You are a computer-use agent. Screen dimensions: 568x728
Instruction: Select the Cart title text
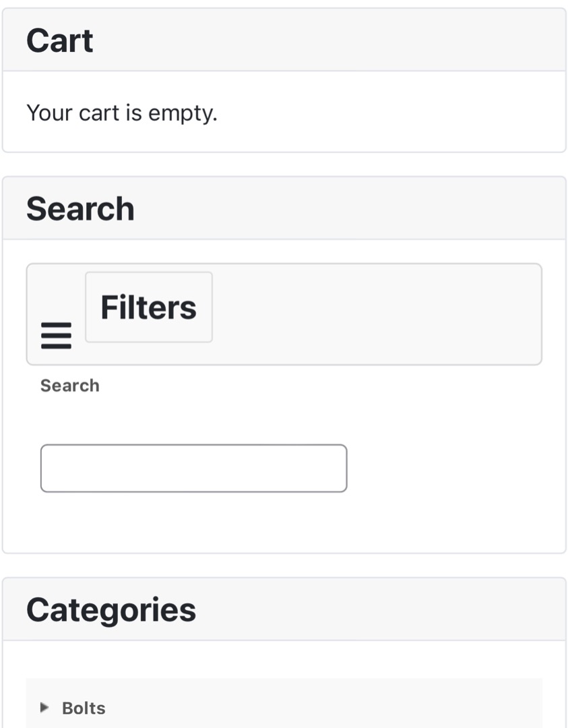[x=60, y=40]
